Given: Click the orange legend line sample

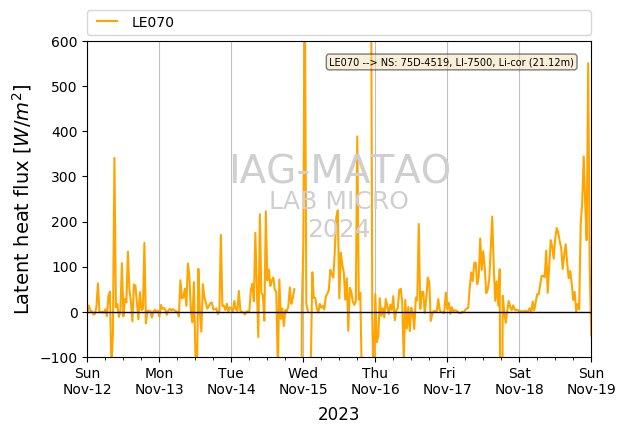Looking at the screenshot, I should click(x=107, y=22).
